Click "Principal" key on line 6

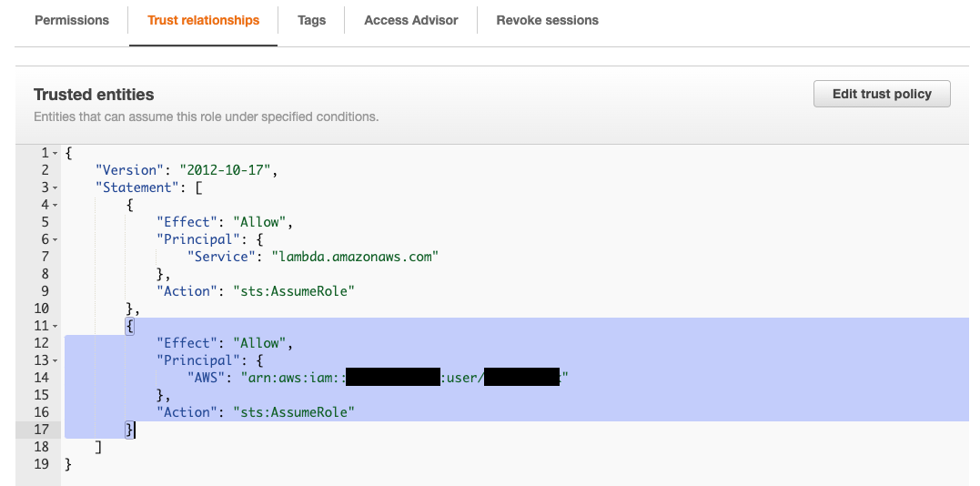pos(198,239)
